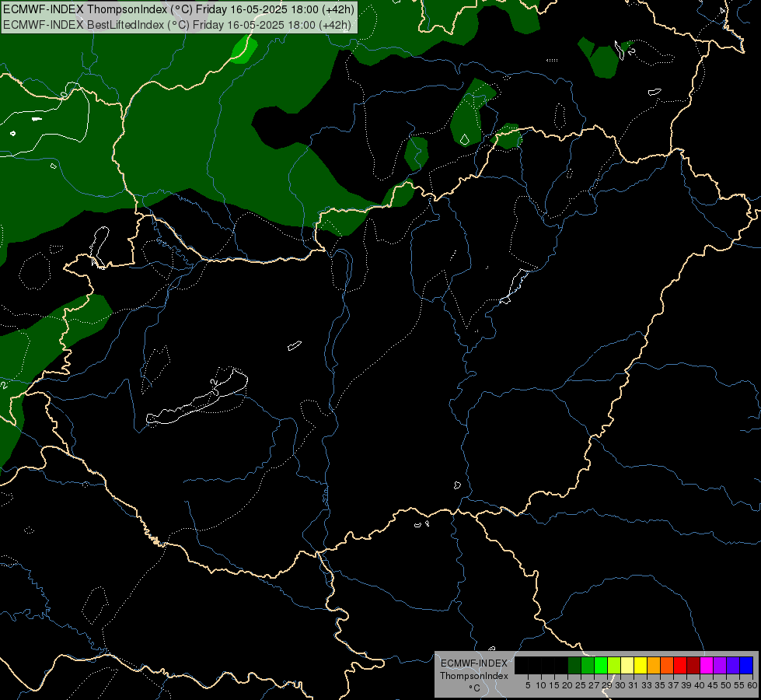This screenshot has height=700, width=761.
Task: Click the indigo 50–55 legend swatch
Action: 733,665
